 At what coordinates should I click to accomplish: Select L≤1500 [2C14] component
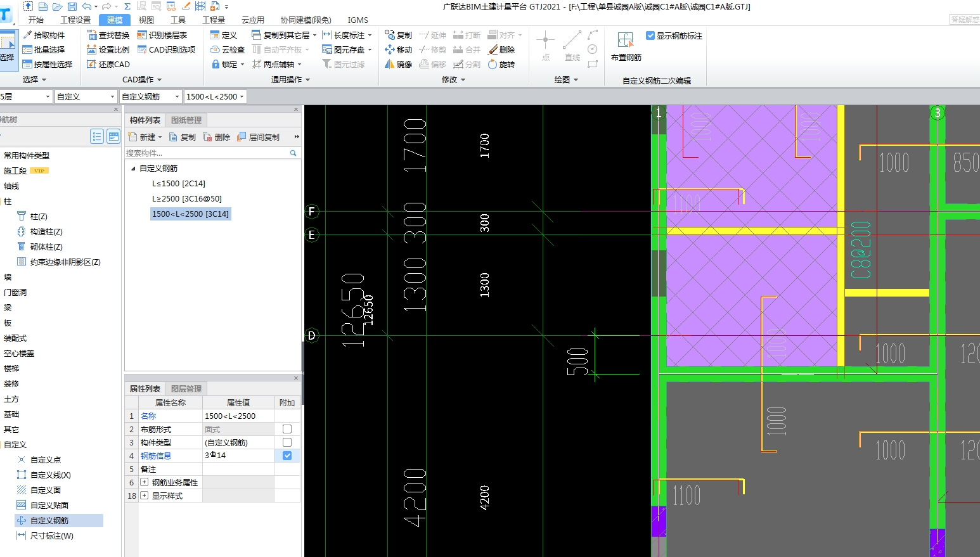coord(179,183)
